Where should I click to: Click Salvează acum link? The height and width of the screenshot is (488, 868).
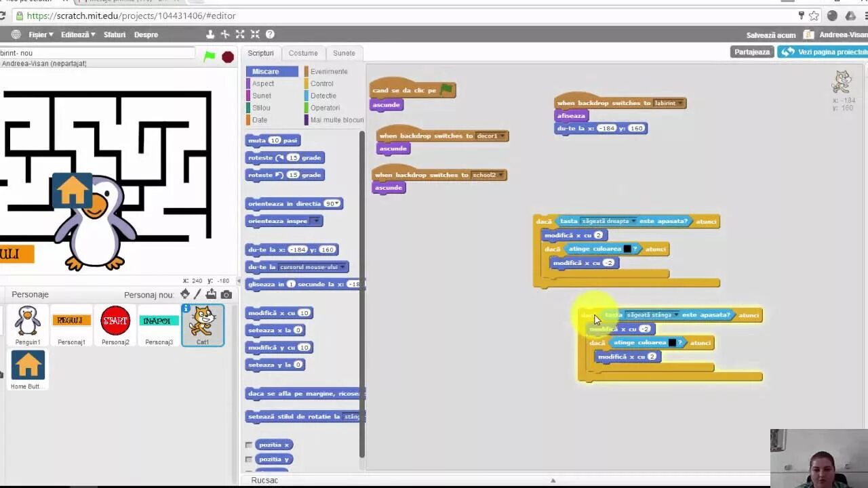tap(771, 35)
